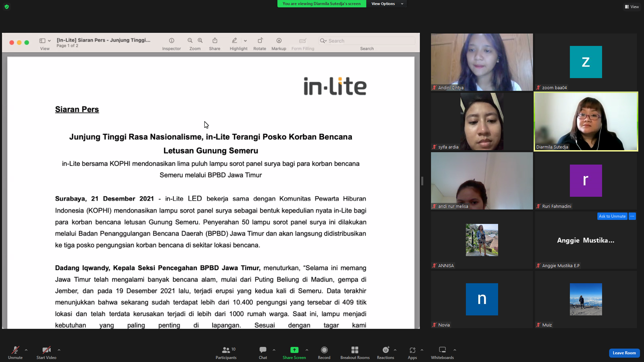This screenshot has height=362, width=644.
Task: Select the zoom baa04 participant tile
Action: pos(586,62)
